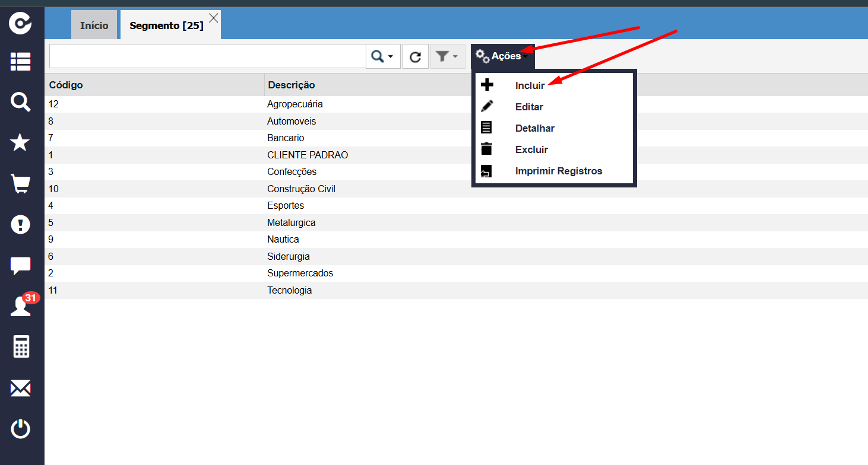Switch to the Início tab

click(x=94, y=26)
